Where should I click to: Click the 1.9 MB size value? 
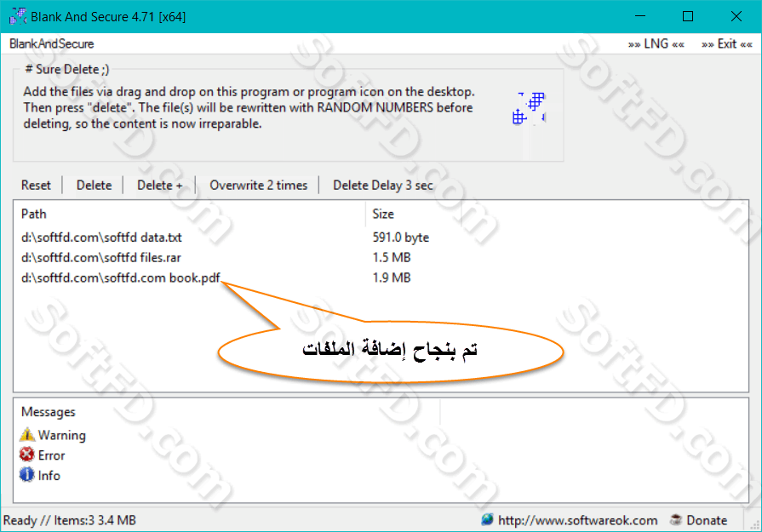392,277
